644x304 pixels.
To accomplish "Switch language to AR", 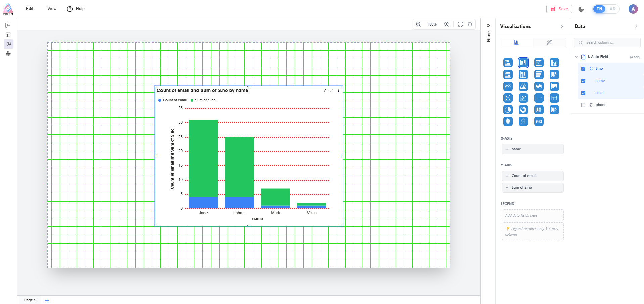I will pyautogui.click(x=612, y=9).
